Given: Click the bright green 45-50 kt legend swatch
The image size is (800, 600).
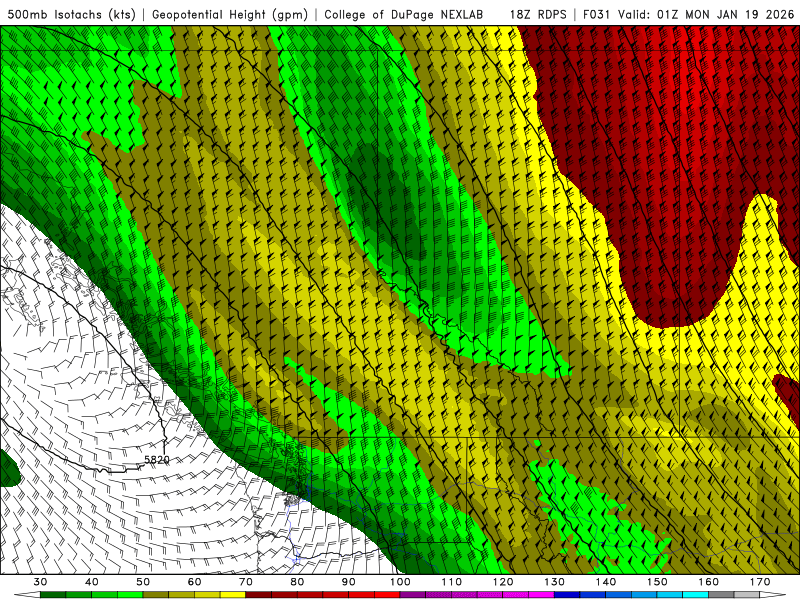Looking at the screenshot, I should [x=130, y=595].
